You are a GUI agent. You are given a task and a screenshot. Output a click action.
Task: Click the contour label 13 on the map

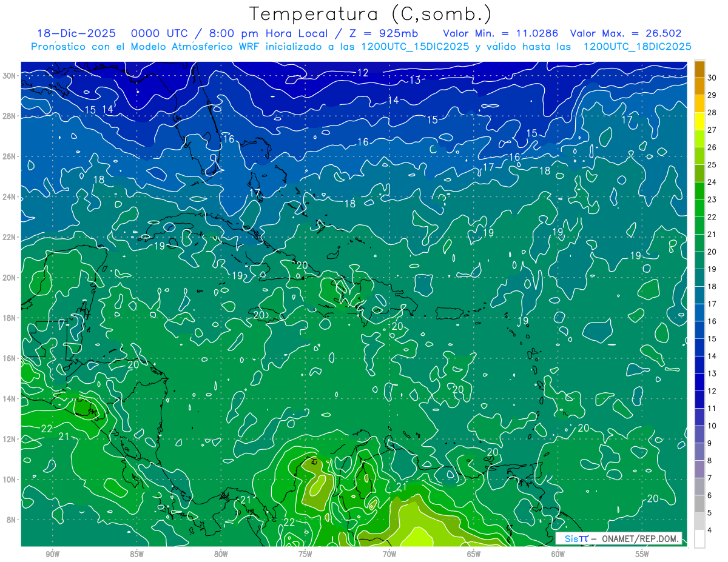[x=415, y=80]
